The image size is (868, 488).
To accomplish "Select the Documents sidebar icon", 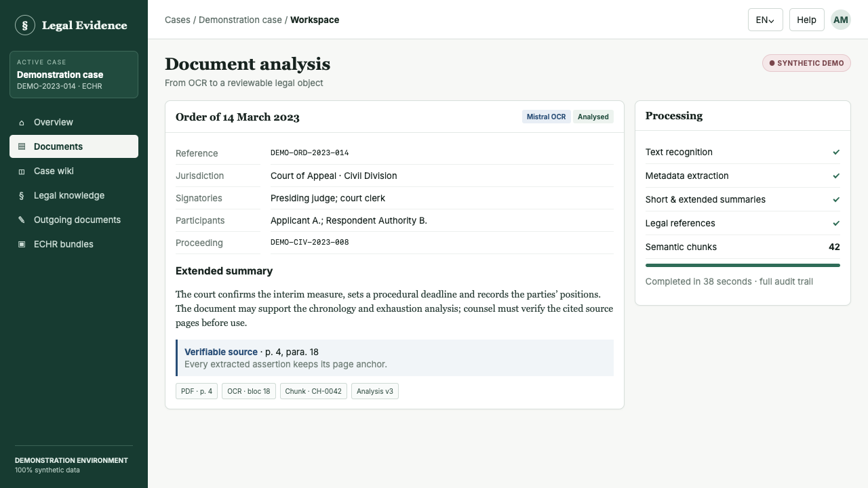I will click(22, 146).
